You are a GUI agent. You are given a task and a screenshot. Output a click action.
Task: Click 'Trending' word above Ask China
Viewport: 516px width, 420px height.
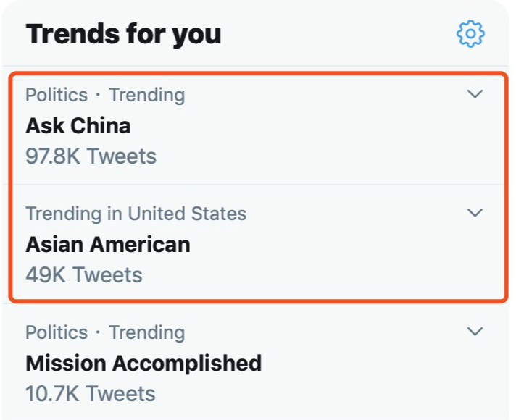click(x=147, y=95)
